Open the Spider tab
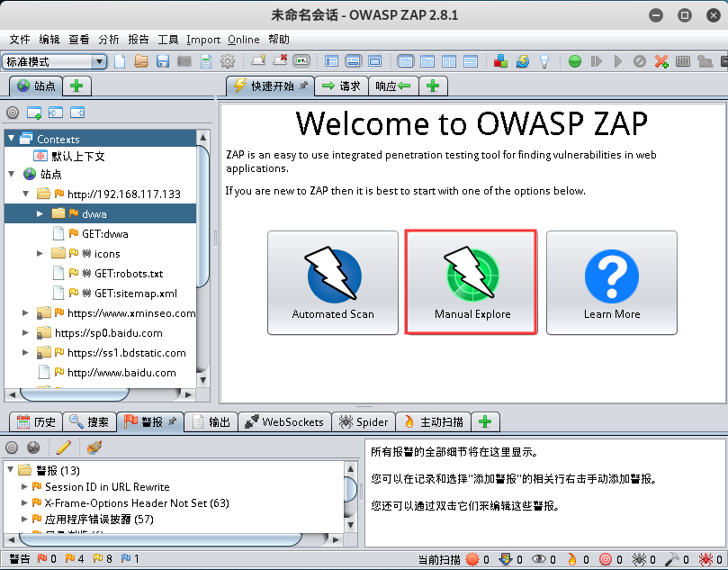The height and width of the screenshot is (570, 728). [364, 421]
